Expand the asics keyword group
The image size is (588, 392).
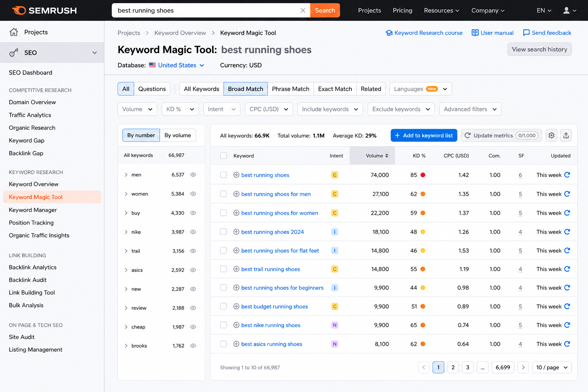click(126, 270)
